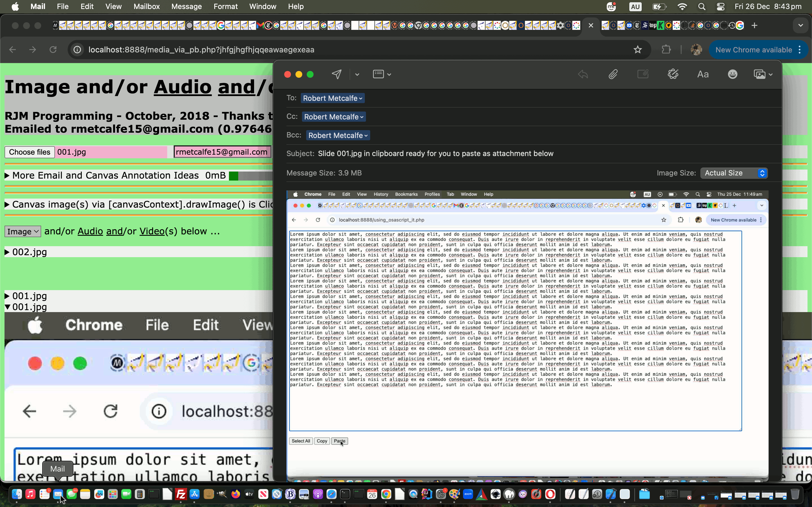Open Chrome extensions puzzle icon
Viewport: 812px width, 507px height.
coord(666,50)
